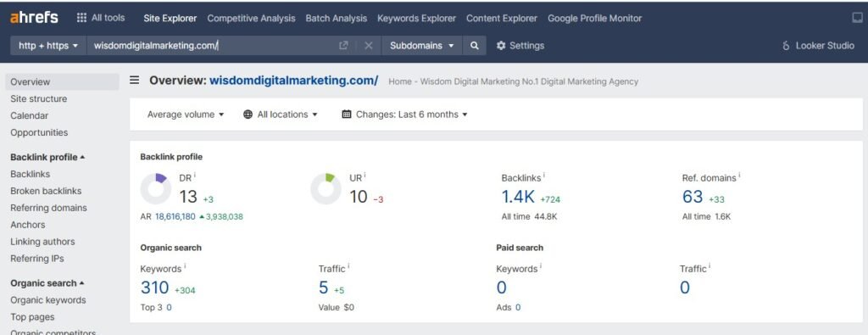Open Content Explorer tool

(502, 19)
